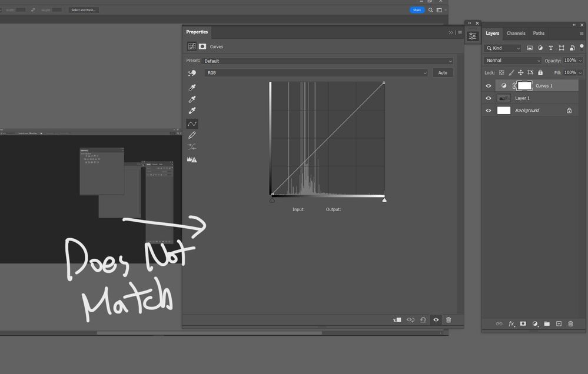Switch to the Channels tab
Viewport: 588px width, 374px height.
(516, 33)
